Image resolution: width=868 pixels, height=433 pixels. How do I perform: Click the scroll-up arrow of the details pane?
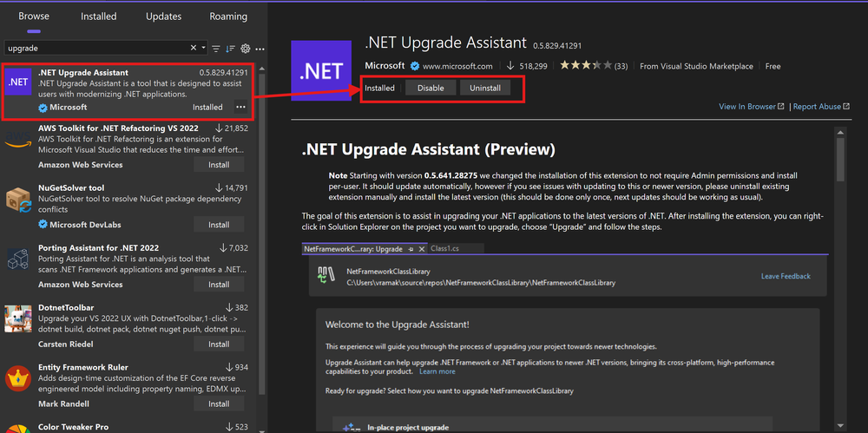pos(841,132)
